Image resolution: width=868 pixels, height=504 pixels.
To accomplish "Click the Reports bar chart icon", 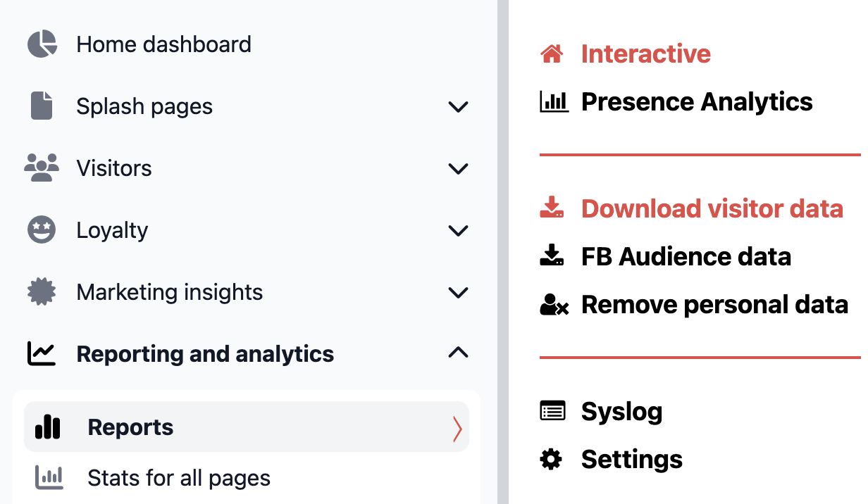I will pyautogui.click(x=48, y=427).
